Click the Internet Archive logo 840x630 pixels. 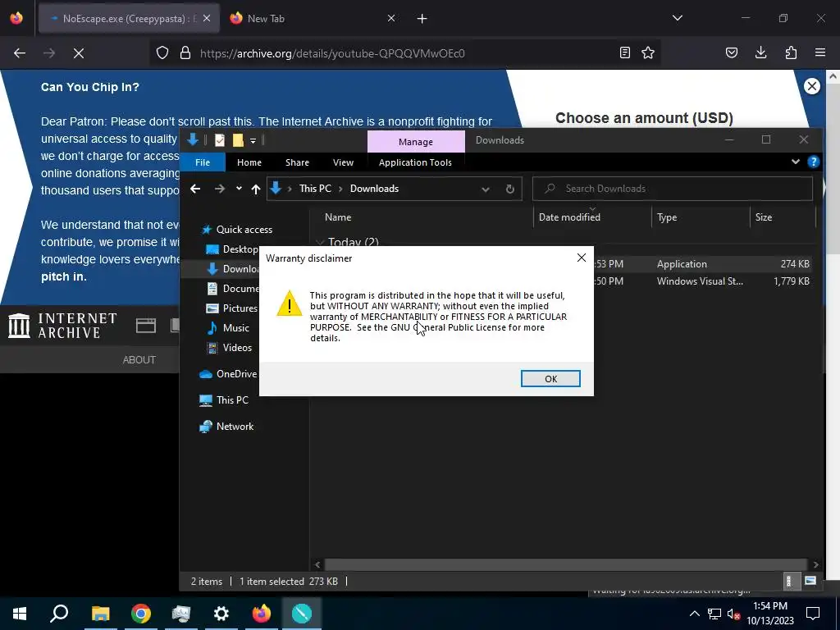pyautogui.click(x=62, y=326)
